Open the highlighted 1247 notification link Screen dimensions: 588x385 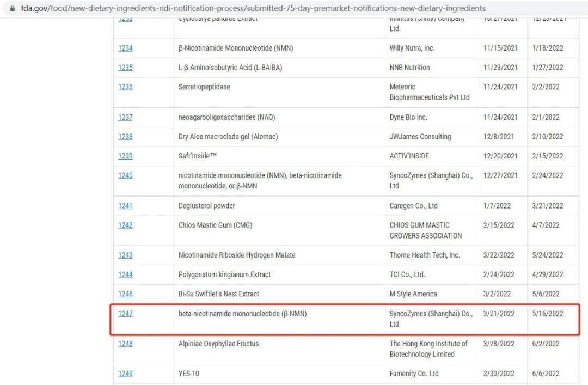125,314
